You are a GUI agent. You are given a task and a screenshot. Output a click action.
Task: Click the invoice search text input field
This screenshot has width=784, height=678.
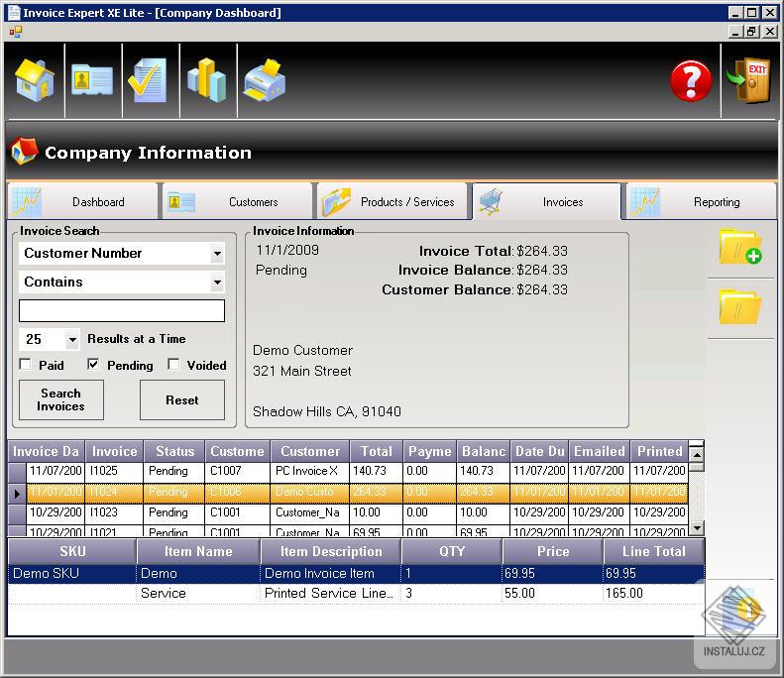pos(122,311)
